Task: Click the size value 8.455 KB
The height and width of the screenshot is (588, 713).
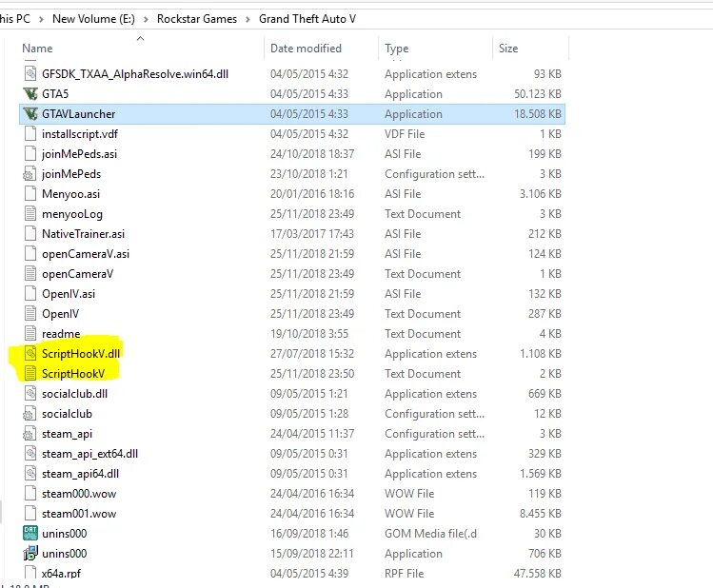Action: tap(540, 514)
